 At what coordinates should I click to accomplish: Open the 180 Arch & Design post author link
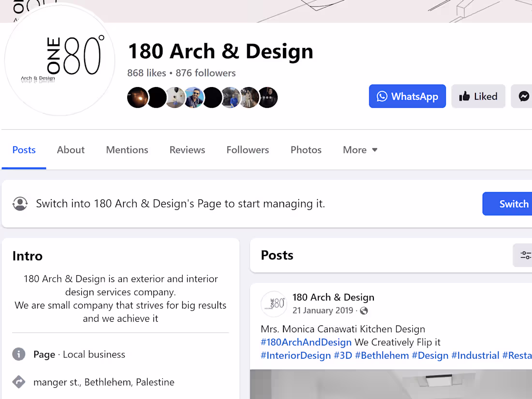pyautogui.click(x=333, y=297)
